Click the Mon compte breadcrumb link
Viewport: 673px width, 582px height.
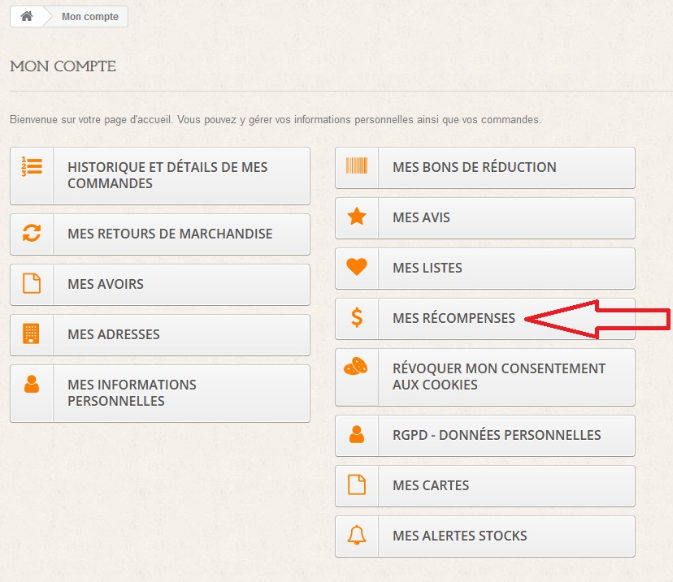pyautogui.click(x=90, y=16)
